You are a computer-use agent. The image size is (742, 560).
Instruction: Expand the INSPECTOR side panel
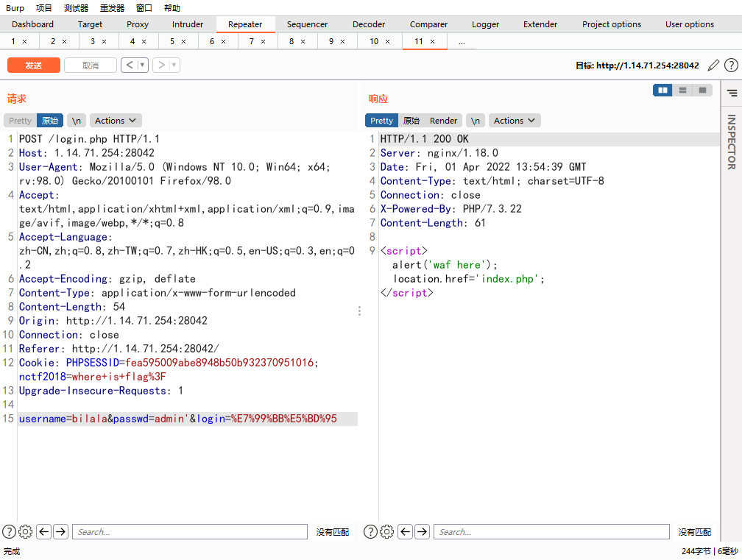(732, 142)
